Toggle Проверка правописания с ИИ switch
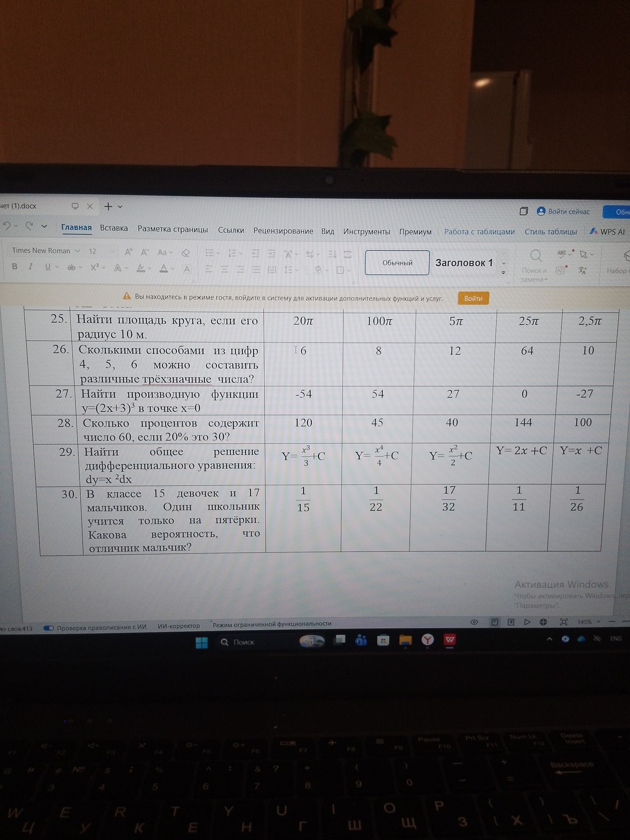The width and height of the screenshot is (630, 840). pyautogui.click(x=49, y=628)
